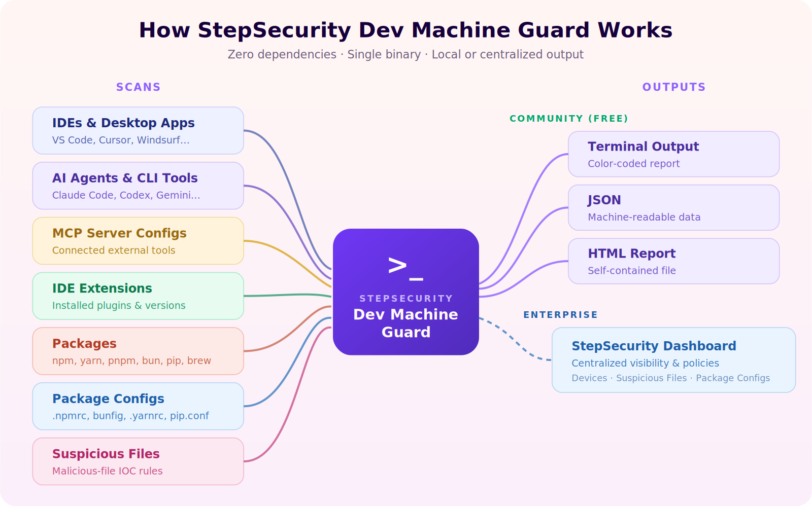Click '.npmrc, bunfig, .yarnrc, pip.conf' text
812x506 pixels.
130,416
